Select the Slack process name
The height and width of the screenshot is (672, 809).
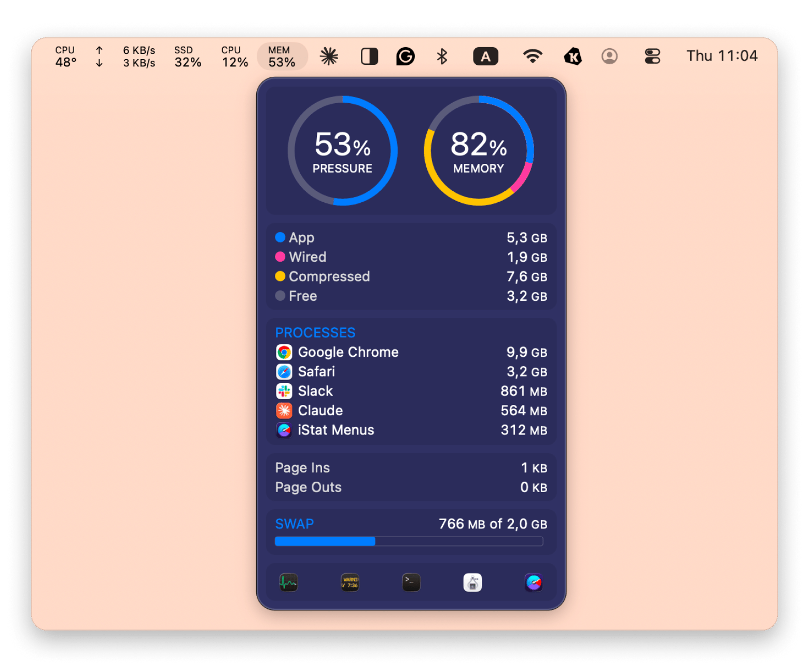315,391
